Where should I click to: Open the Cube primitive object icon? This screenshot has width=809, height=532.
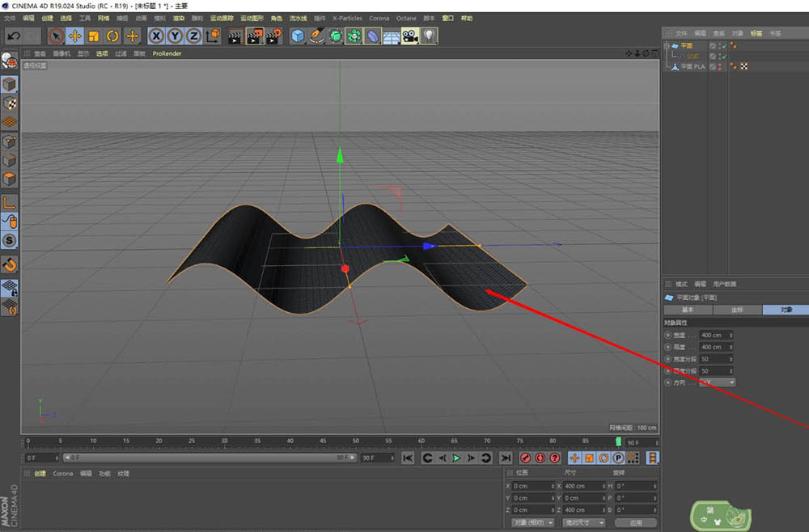click(298, 36)
